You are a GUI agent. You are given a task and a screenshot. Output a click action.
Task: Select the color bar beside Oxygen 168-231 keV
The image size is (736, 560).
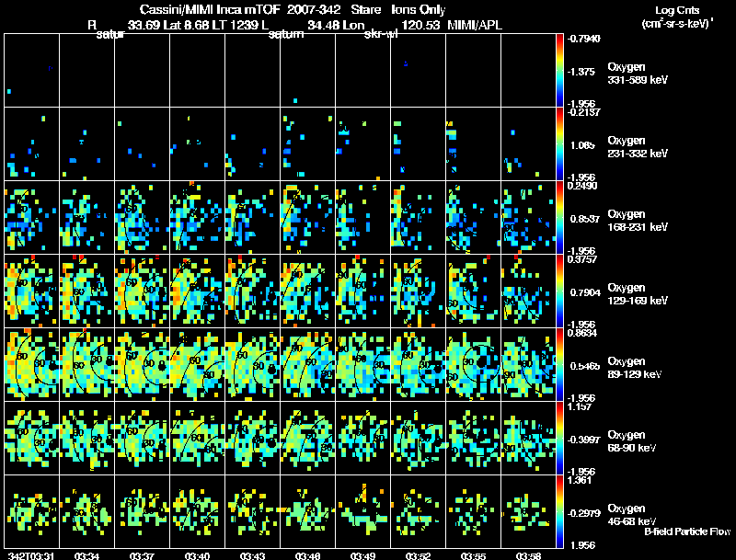pyautogui.click(x=559, y=218)
